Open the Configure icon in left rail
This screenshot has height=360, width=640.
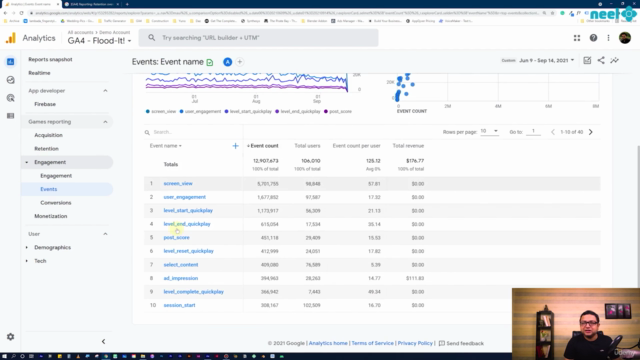point(11,116)
